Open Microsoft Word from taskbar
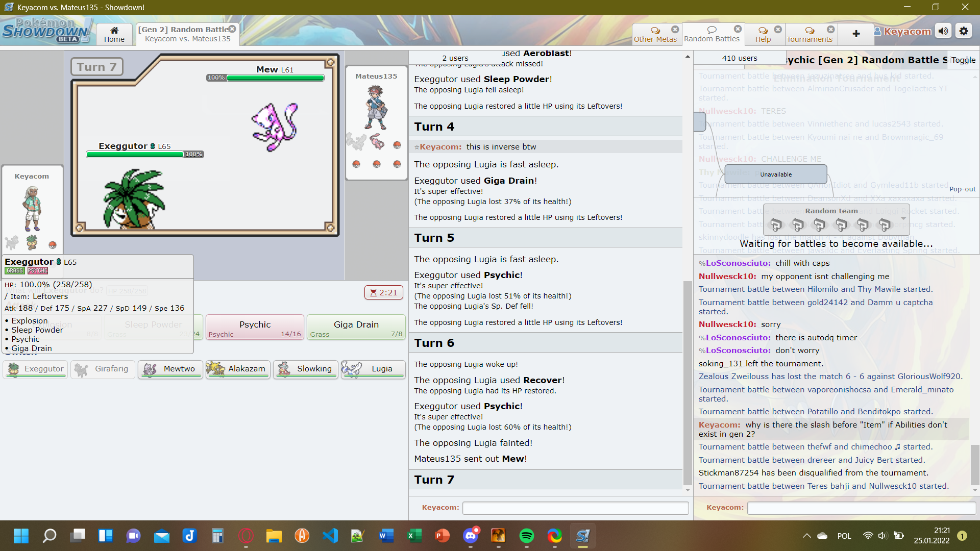Viewport: 980px width, 551px height. coord(386,536)
